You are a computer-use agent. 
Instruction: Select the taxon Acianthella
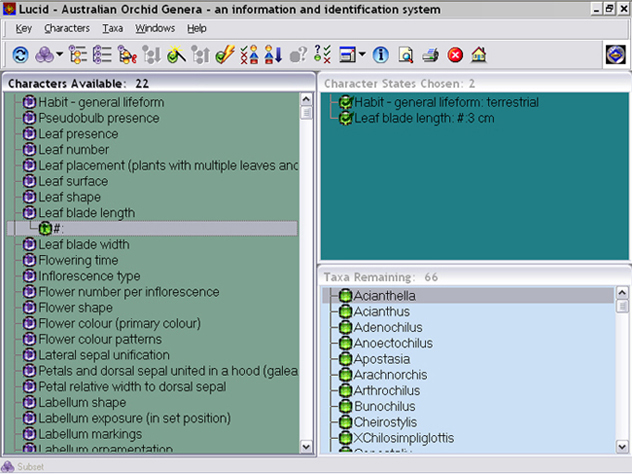point(385,296)
